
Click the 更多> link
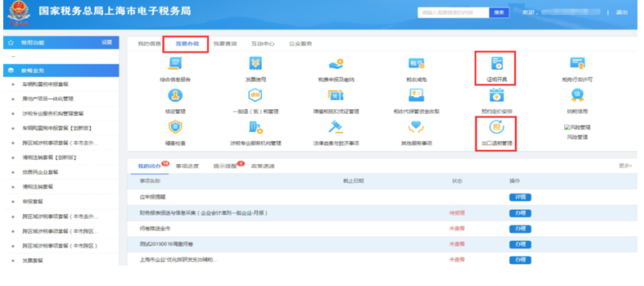tap(626, 166)
